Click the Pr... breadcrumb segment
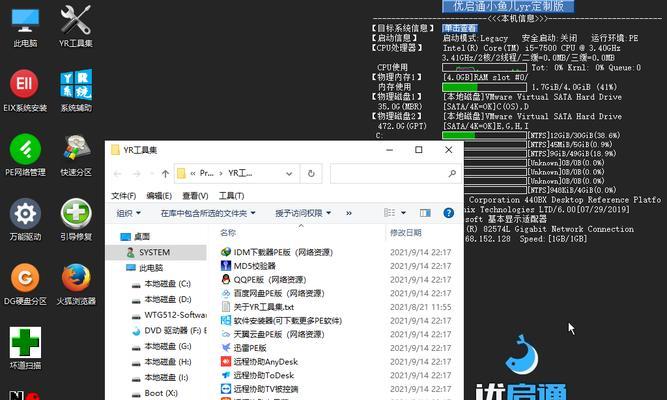 pos(206,173)
